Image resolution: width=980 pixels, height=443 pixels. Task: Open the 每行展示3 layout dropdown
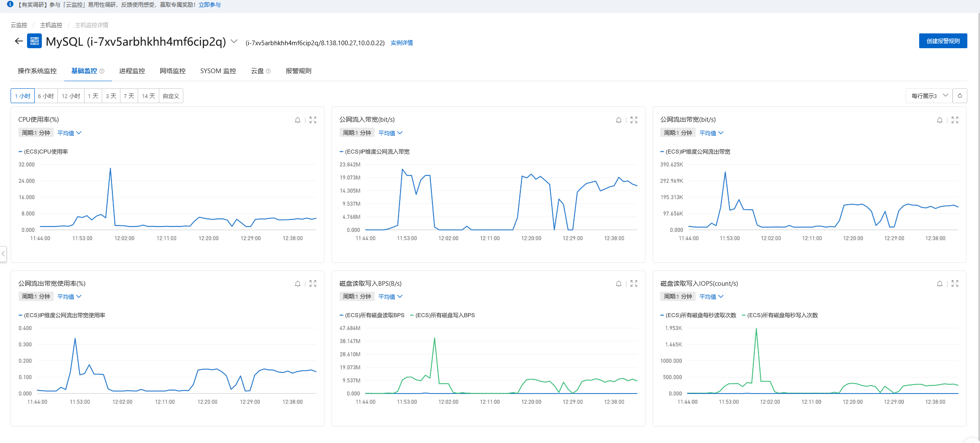point(929,96)
